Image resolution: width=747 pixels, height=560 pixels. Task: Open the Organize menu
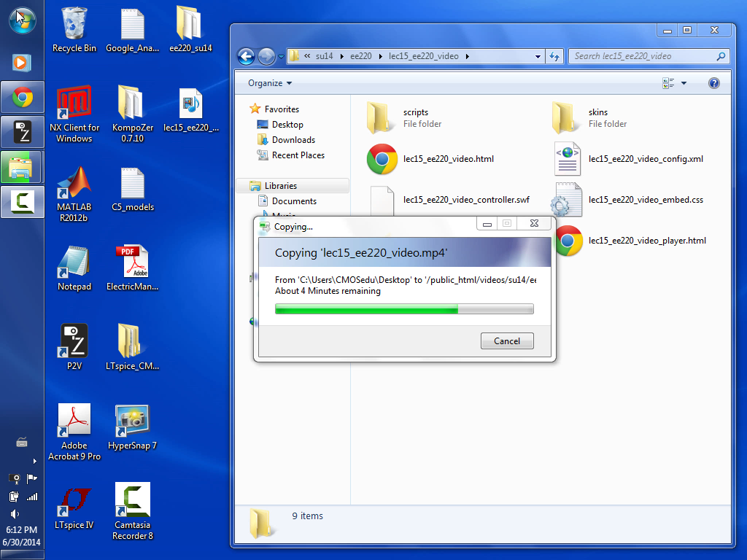pyautogui.click(x=270, y=83)
